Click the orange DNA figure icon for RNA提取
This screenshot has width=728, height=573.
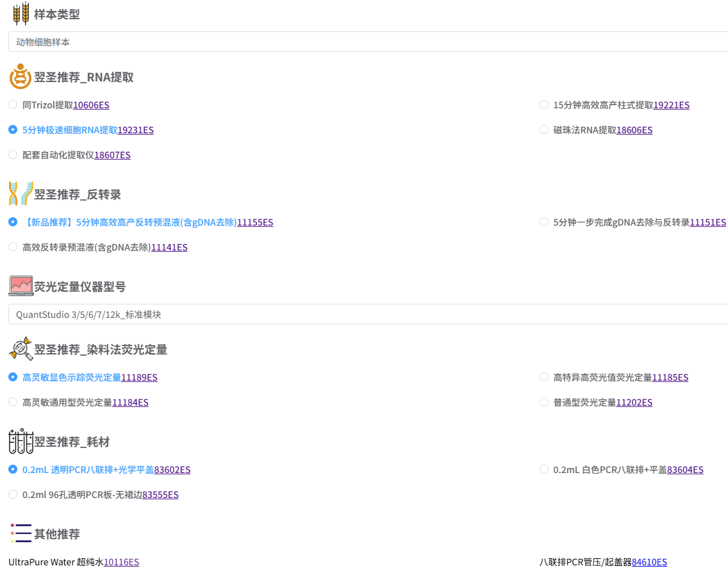click(21, 77)
